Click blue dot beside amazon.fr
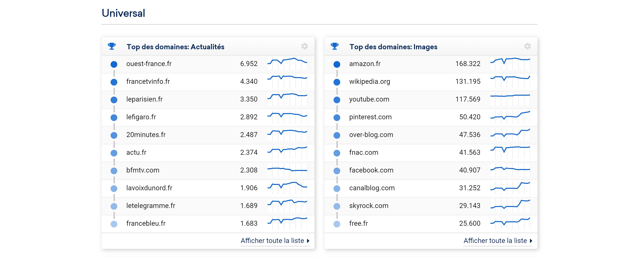 click(337, 64)
